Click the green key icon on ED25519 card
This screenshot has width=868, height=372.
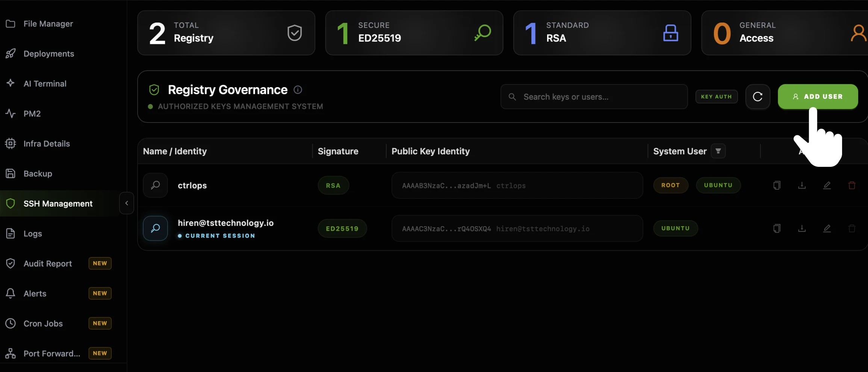coord(483,33)
